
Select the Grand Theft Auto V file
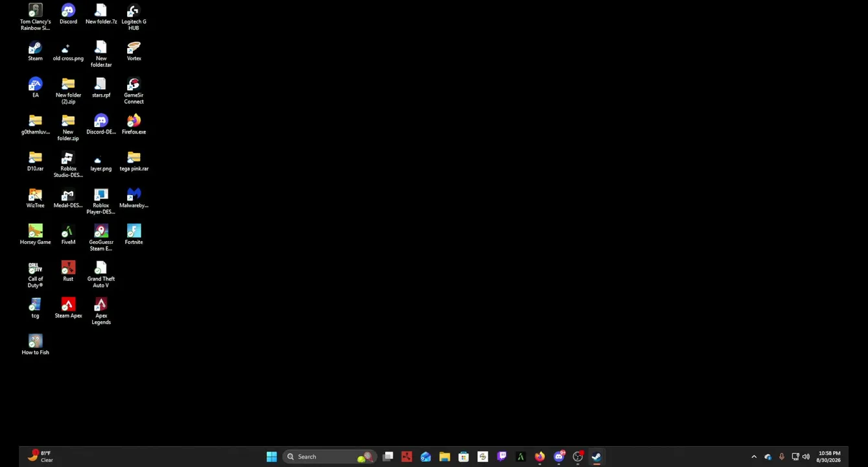coord(101,275)
